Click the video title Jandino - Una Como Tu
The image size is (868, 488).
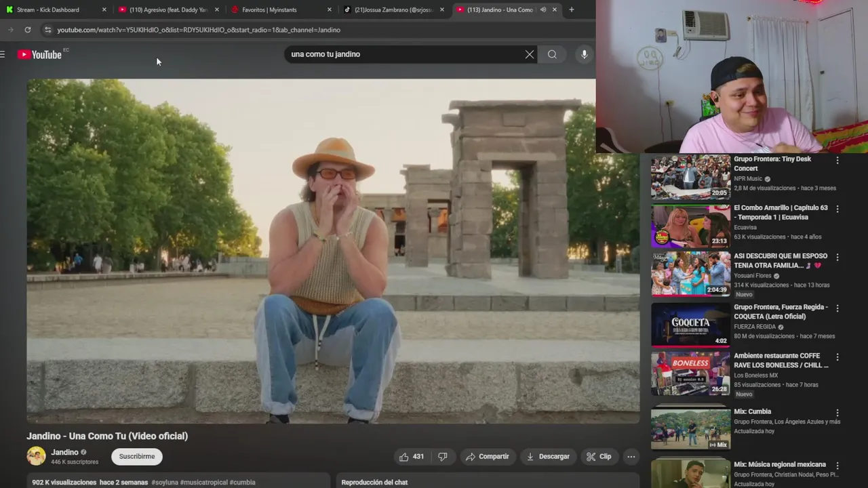[107, 436]
